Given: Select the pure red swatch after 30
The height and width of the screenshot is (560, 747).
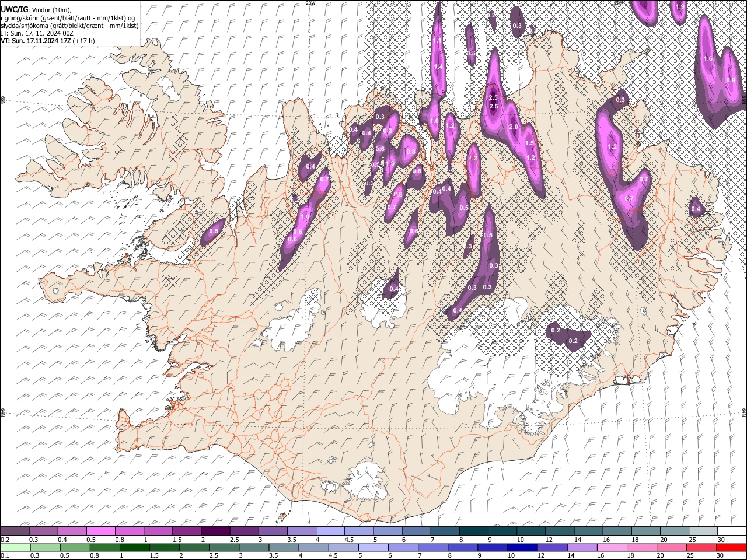Looking at the screenshot, I should click(731, 547).
